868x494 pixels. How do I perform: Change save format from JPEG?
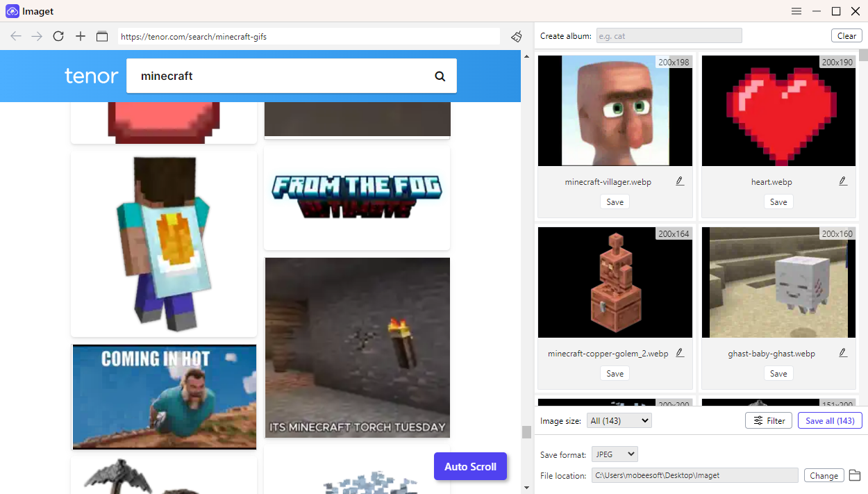614,454
